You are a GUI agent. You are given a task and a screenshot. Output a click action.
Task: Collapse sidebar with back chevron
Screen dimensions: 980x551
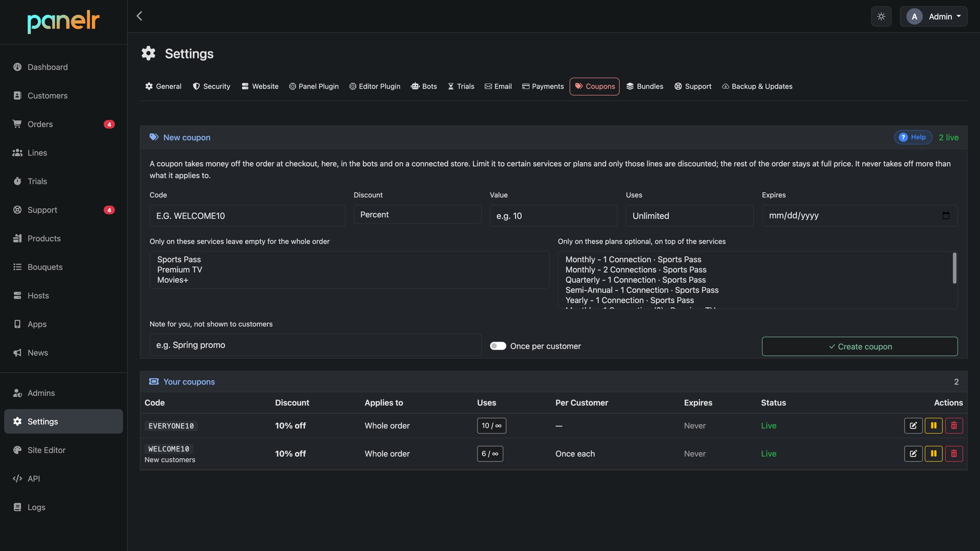pyautogui.click(x=139, y=16)
